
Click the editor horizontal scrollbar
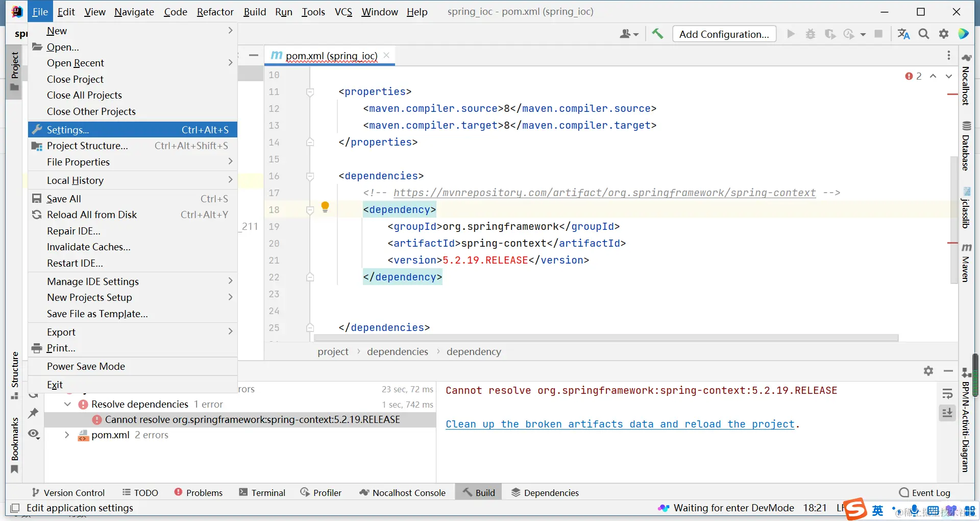[x=606, y=338]
